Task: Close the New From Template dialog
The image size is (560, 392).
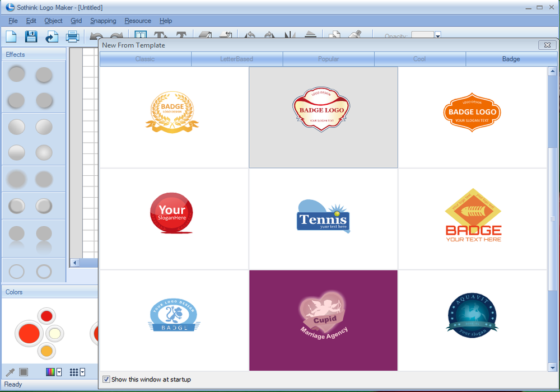Action: (547, 45)
